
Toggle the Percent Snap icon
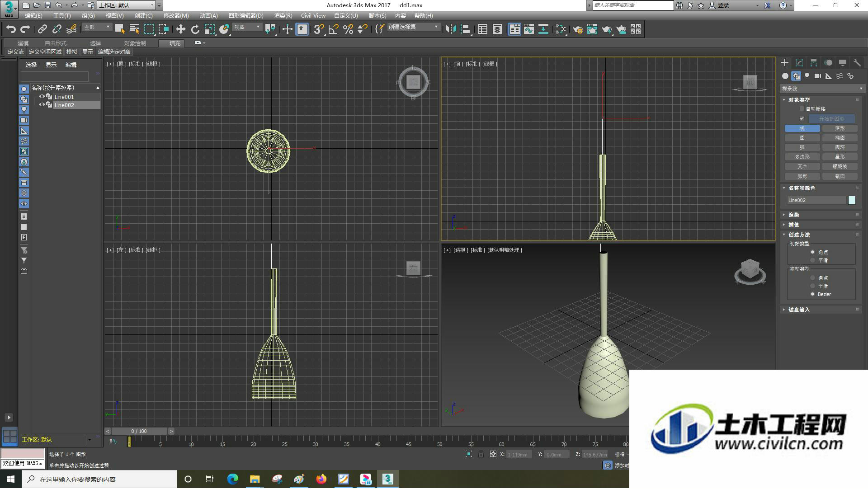[348, 29]
